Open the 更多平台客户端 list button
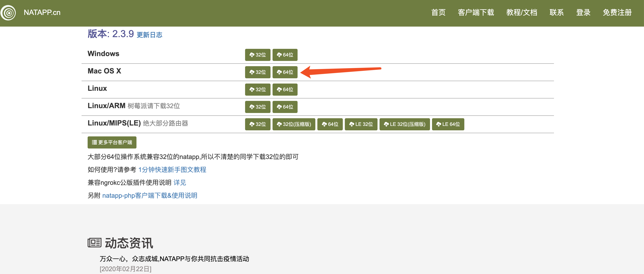This screenshot has width=644, height=274. [112, 142]
